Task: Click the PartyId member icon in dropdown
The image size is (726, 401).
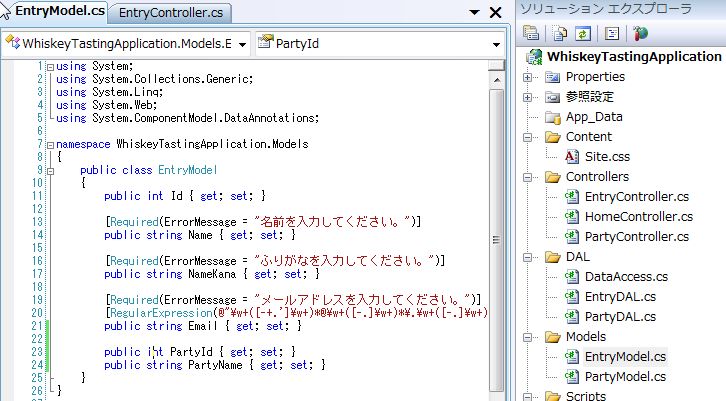Action: [x=265, y=42]
